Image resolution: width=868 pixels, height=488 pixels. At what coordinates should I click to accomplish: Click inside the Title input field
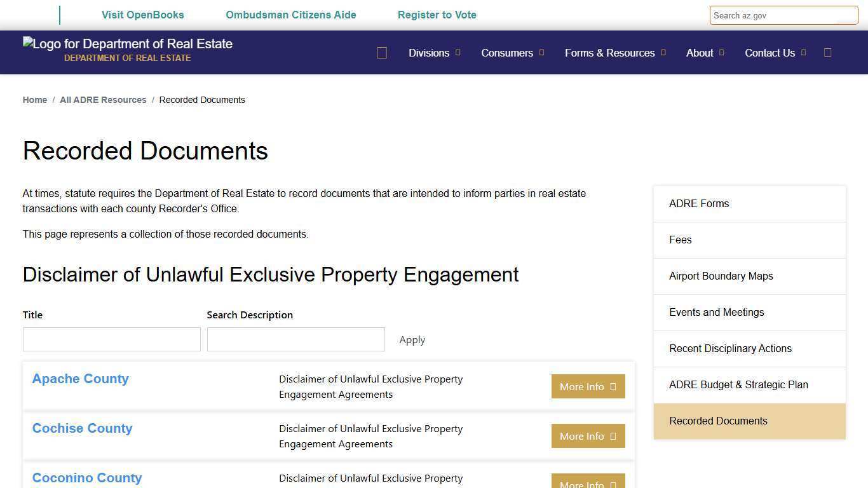111,339
